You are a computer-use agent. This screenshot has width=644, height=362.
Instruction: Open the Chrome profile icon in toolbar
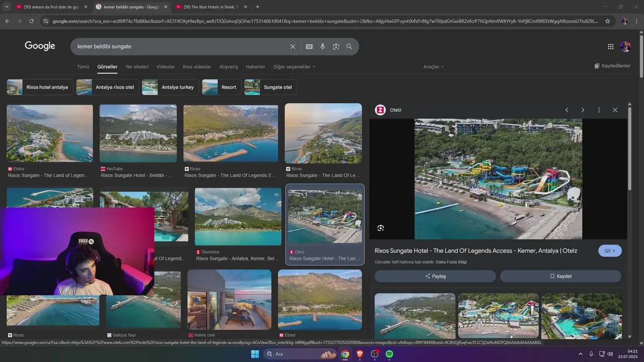(624, 21)
